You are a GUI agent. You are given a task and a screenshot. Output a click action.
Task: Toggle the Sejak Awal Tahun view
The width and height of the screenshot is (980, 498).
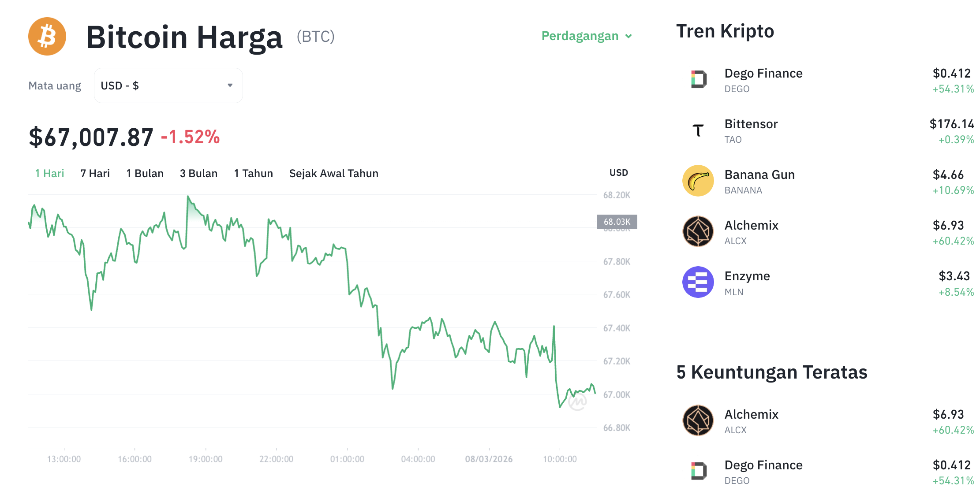coord(333,173)
